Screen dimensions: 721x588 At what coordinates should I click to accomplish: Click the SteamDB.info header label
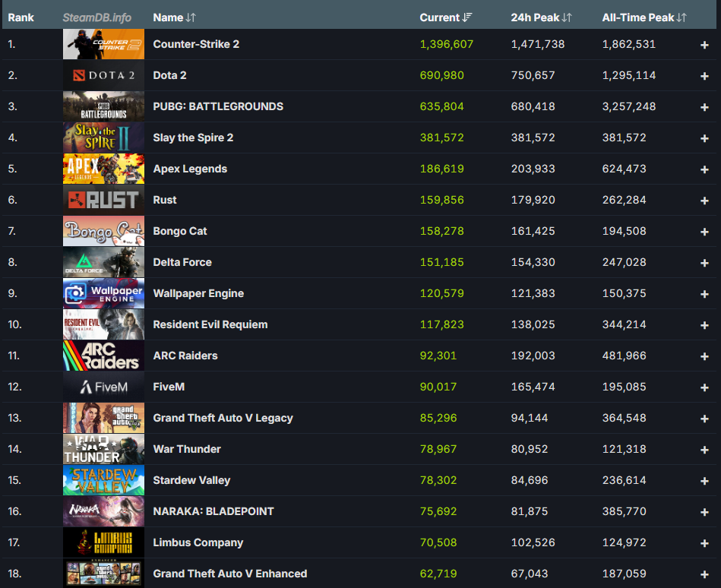pos(96,17)
